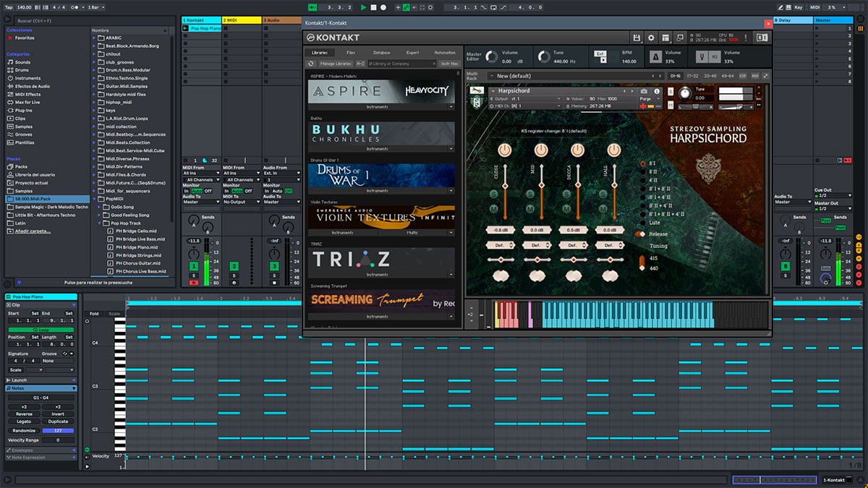Solo the CLOSE mic with the S button

click(493, 194)
